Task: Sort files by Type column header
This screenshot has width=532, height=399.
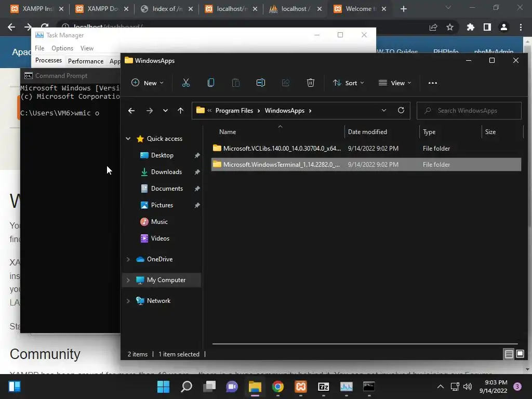Action: click(450, 131)
